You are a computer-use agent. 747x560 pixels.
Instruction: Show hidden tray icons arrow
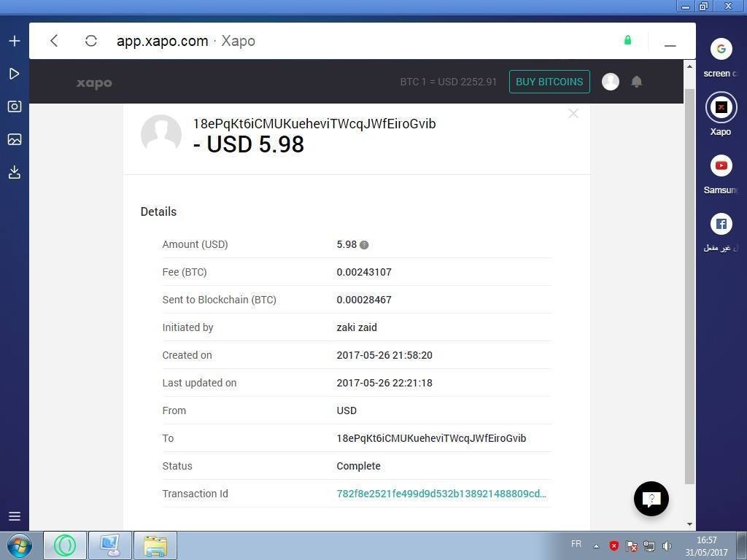pyautogui.click(x=596, y=546)
